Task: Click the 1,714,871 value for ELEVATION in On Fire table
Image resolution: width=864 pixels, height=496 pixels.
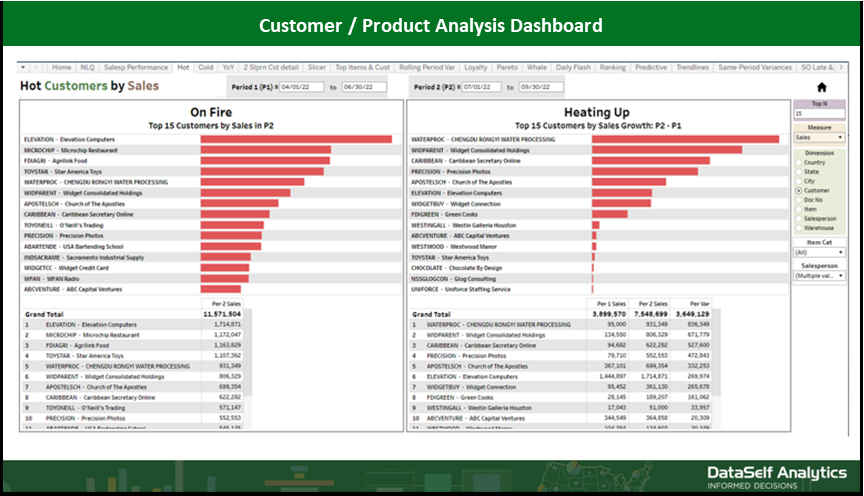Action: (x=228, y=325)
